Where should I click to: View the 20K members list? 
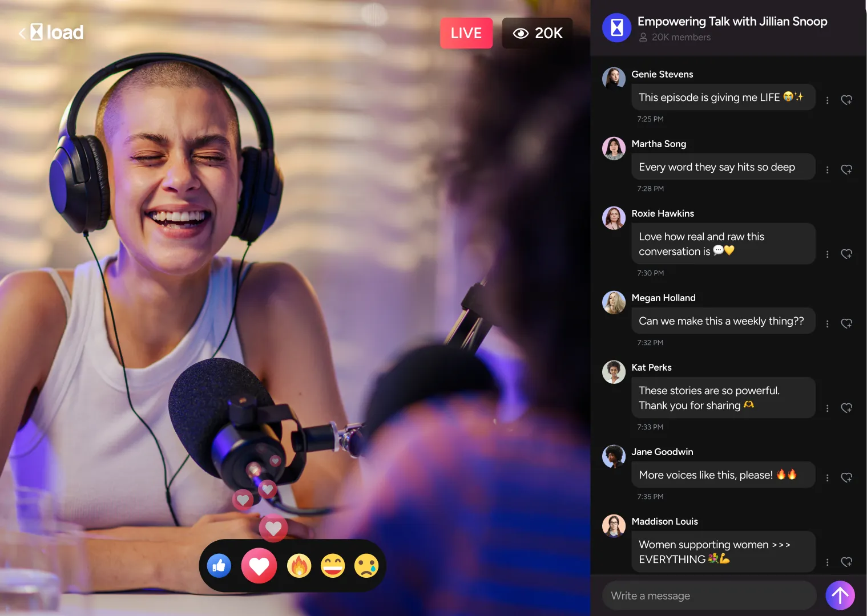[675, 37]
